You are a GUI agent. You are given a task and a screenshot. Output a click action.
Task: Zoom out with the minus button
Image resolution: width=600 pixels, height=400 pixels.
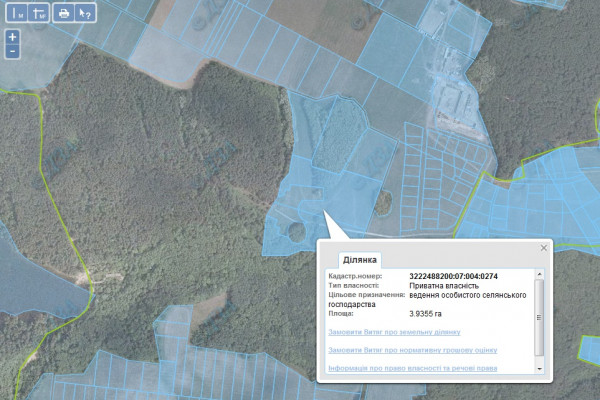coord(12,50)
